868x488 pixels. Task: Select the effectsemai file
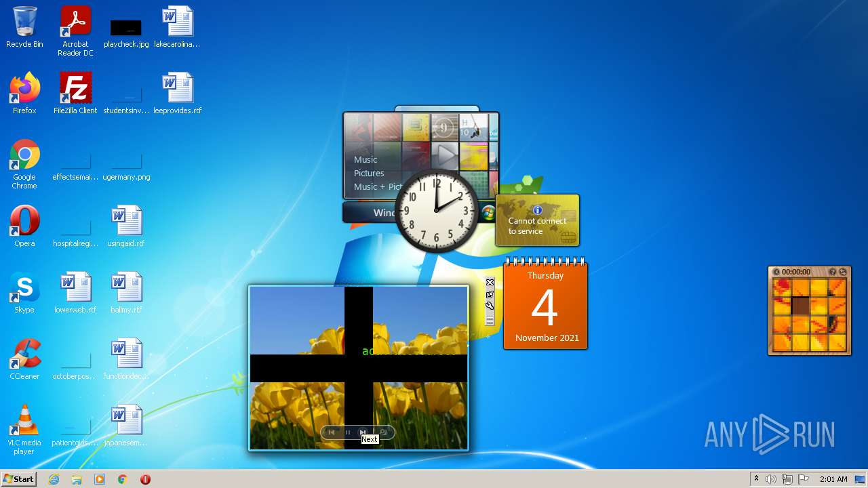(x=75, y=167)
